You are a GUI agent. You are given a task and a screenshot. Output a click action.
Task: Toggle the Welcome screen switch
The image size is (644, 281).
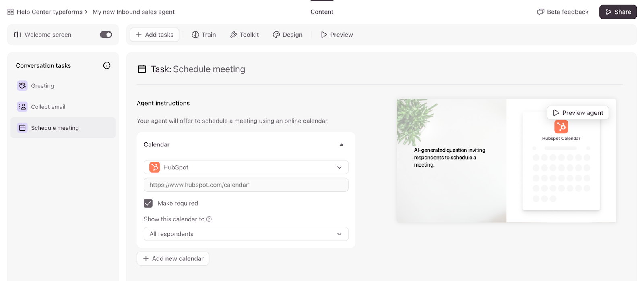pos(106,35)
